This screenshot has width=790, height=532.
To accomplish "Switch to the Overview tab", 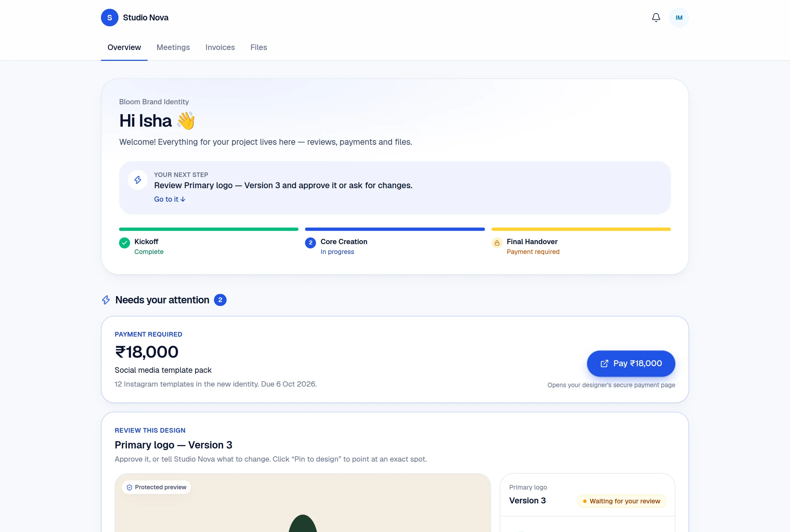I will [124, 47].
